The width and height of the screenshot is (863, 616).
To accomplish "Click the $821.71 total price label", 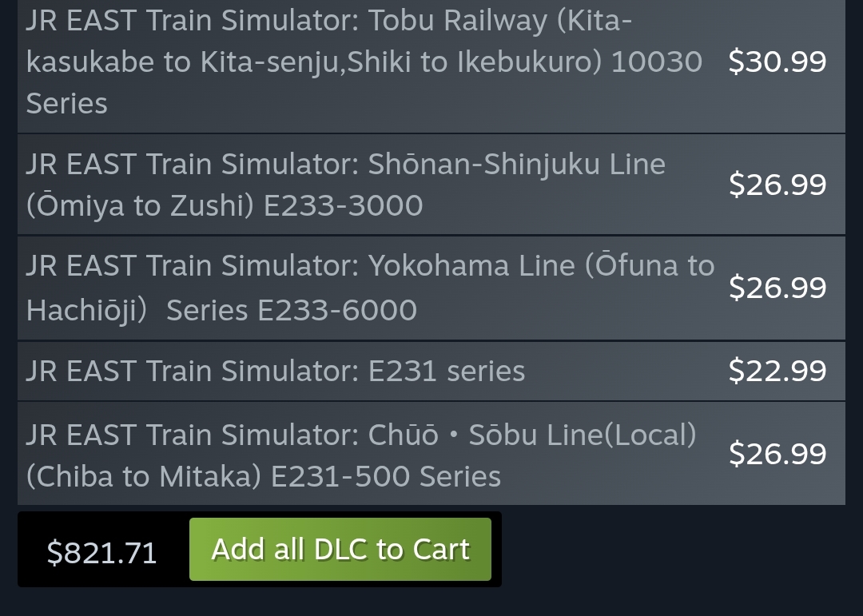I will coord(101,552).
